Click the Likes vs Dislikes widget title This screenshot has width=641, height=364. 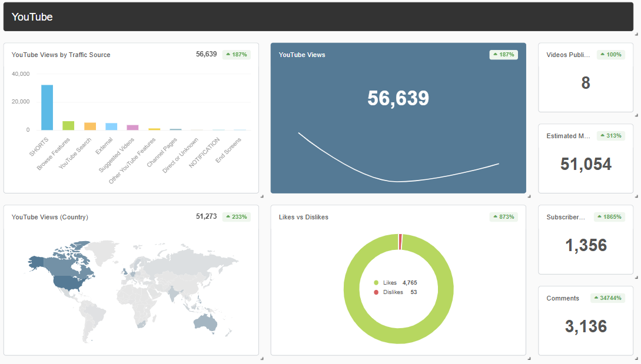(303, 217)
